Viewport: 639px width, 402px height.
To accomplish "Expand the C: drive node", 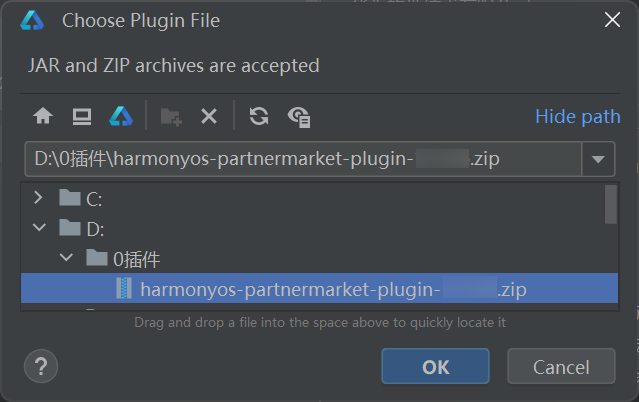I will (39, 198).
